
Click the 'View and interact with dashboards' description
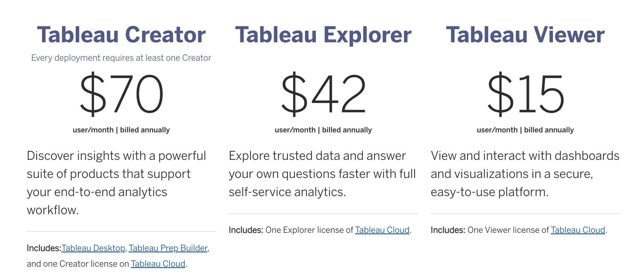point(525,174)
